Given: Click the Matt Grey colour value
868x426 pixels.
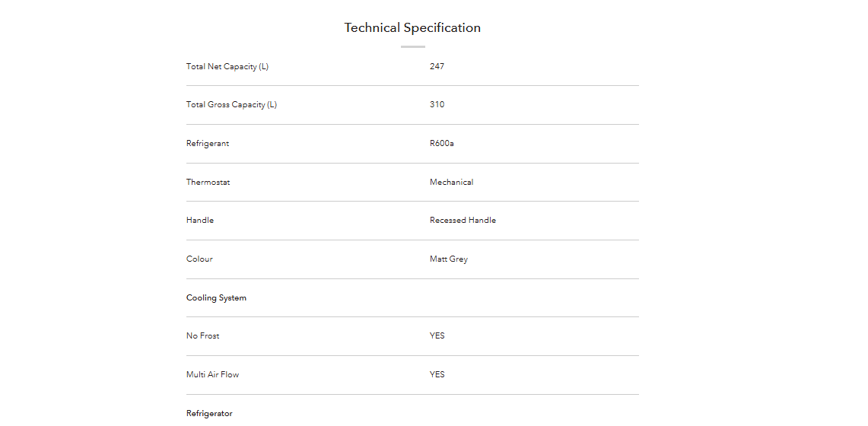Looking at the screenshot, I should click(x=449, y=259).
